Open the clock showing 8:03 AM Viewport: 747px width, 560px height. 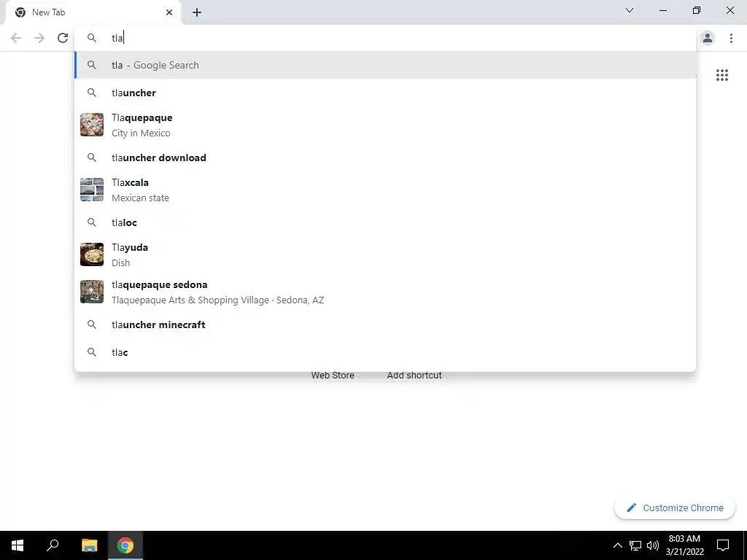(684, 545)
